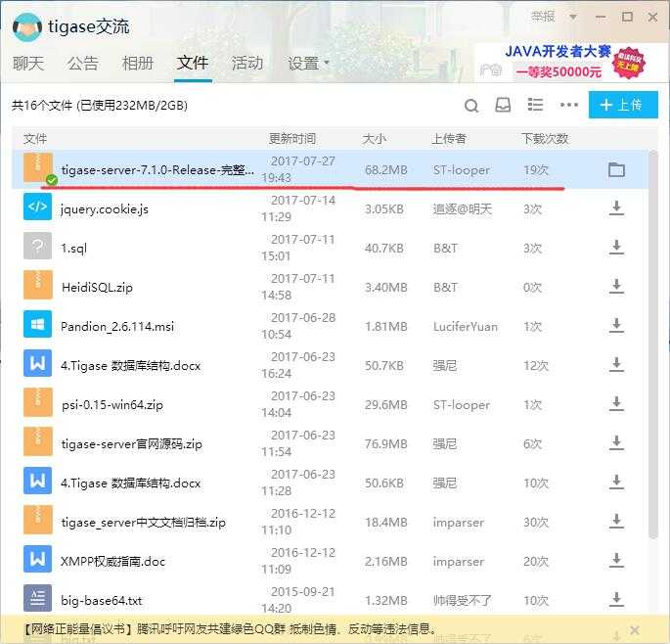Select file name Pandion_2.6.114.msi
The image size is (670, 644).
117,327
